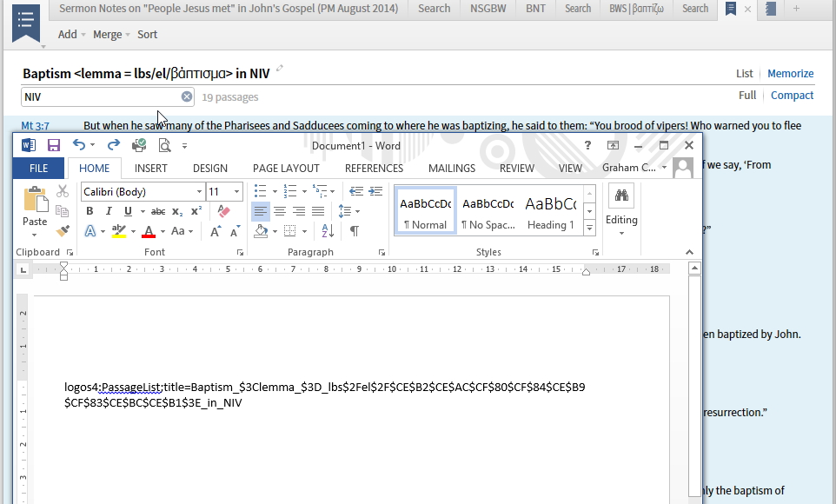Collapse the Word ribbon
The width and height of the screenshot is (836, 504).
coord(689,252)
